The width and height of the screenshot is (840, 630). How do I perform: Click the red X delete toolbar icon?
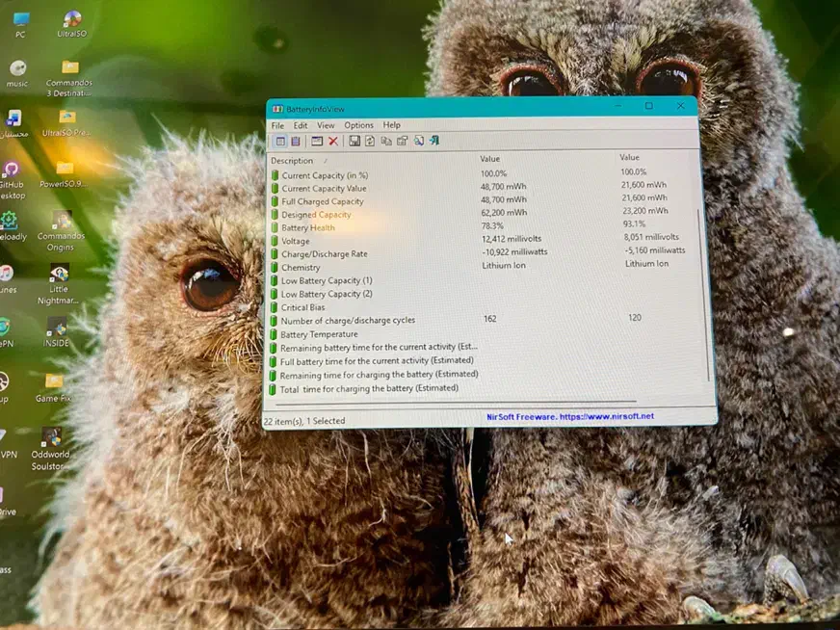click(x=333, y=142)
